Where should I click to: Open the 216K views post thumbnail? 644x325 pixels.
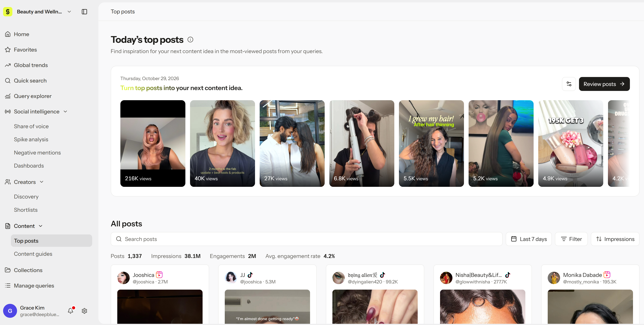153,143
